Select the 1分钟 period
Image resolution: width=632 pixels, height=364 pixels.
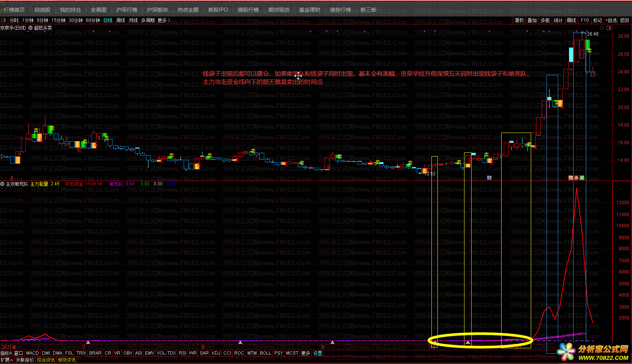[x=28, y=20]
